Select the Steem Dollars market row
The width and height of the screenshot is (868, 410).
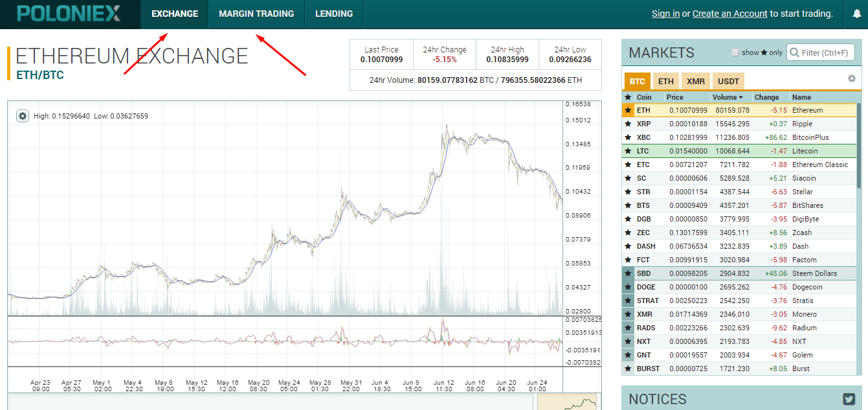pos(739,273)
